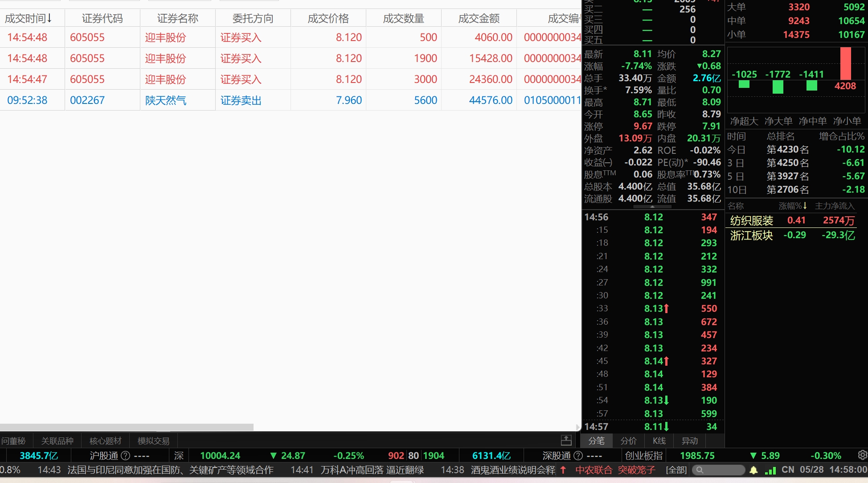
Task: Open news 万科A冲高回落 逼近翻绿
Action: click(372, 470)
